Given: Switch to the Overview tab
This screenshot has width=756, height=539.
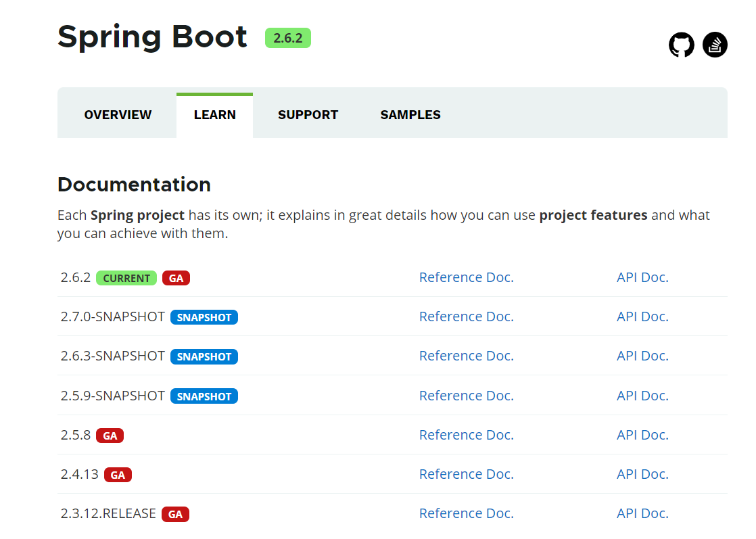Looking at the screenshot, I should tap(118, 115).
